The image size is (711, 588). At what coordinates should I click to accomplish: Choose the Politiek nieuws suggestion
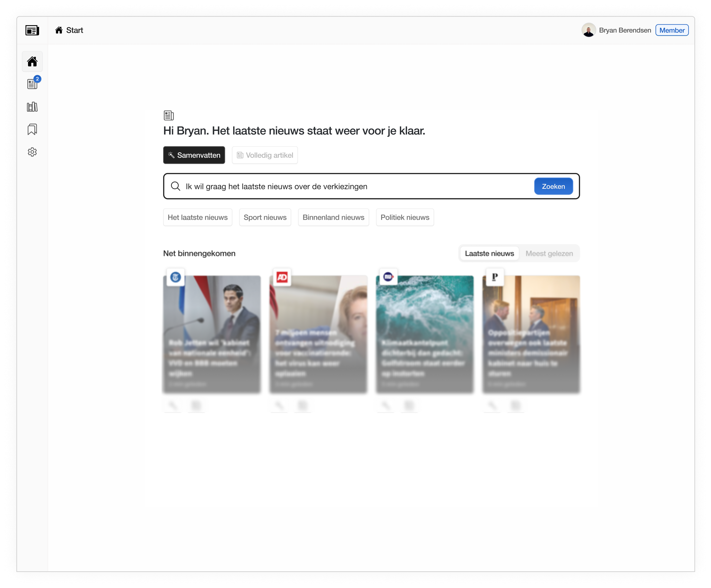tap(405, 217)
